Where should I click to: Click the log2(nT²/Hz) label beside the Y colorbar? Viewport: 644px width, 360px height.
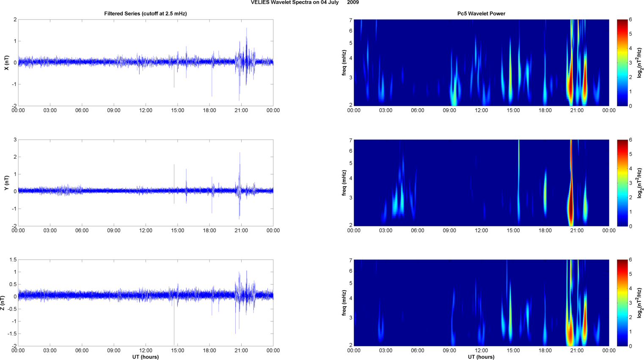(x=640, y=183)
